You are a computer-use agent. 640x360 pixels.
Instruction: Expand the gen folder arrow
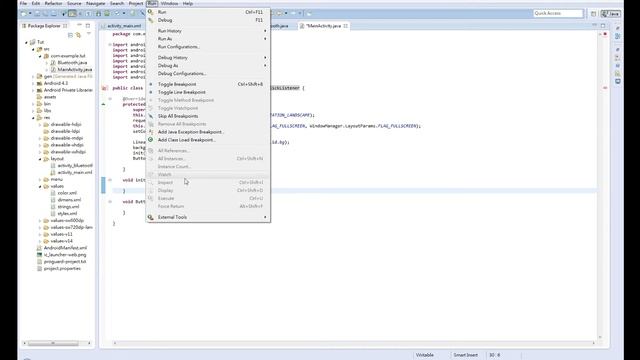pyautogui.click(x=33, y=76)
